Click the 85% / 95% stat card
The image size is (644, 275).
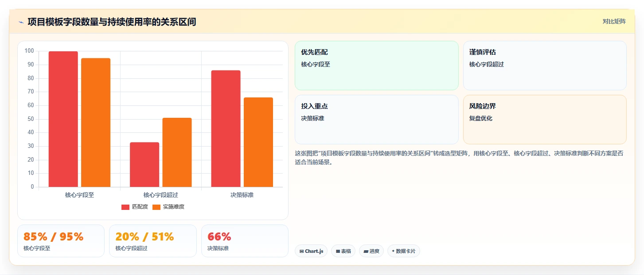pyautogui.click(x=61, y=241)
